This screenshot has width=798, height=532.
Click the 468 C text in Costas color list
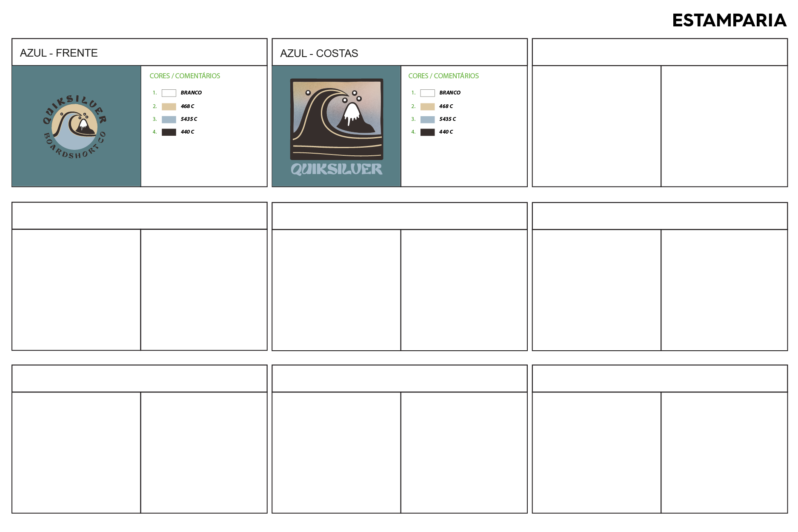(x=446, y=106)
